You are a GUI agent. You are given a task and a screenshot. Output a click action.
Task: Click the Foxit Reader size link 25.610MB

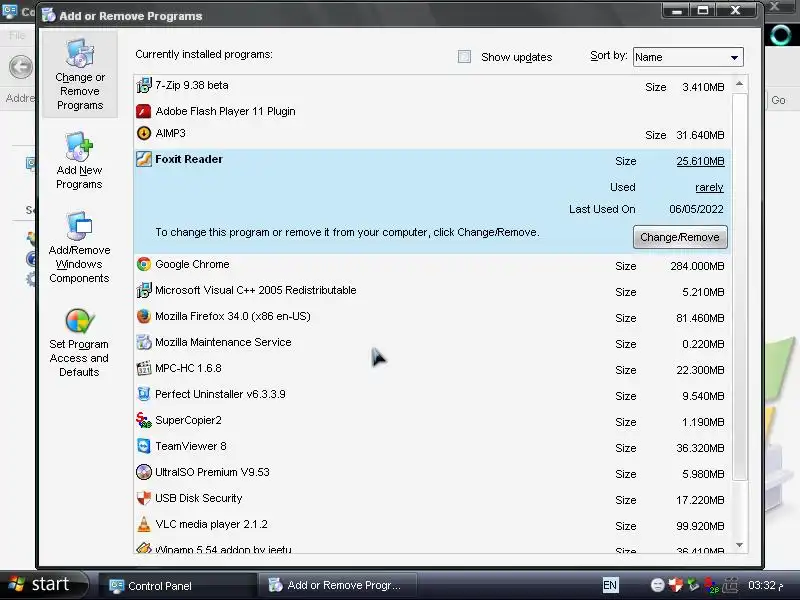(x=700, y=161)
